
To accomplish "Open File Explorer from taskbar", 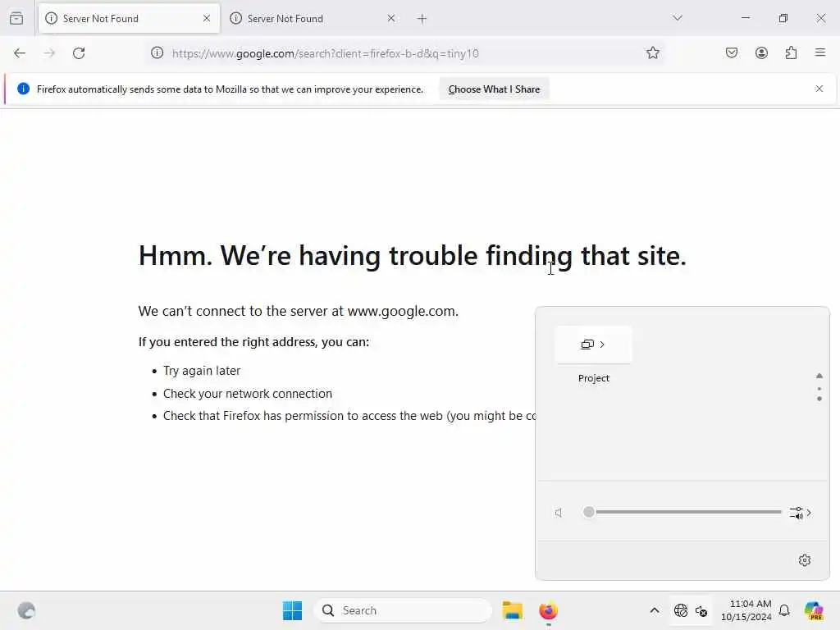I will pyautogui.click(x=512, y=610).
